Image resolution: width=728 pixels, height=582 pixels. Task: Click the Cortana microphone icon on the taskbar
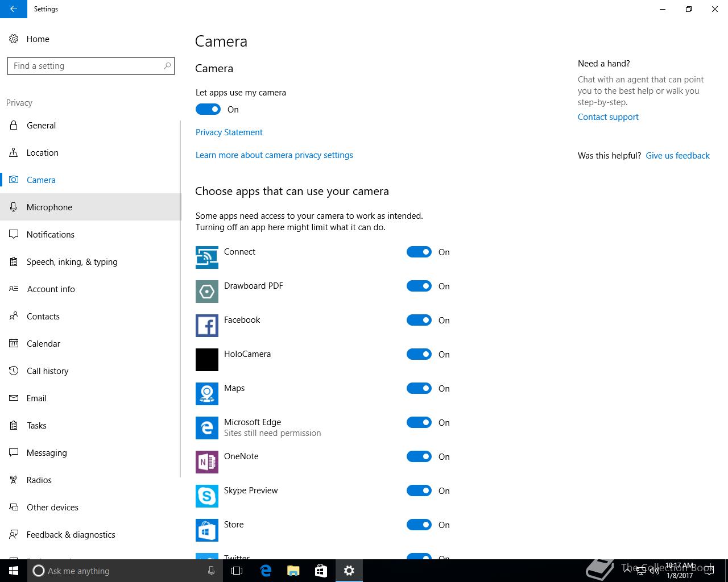point(211,571)
